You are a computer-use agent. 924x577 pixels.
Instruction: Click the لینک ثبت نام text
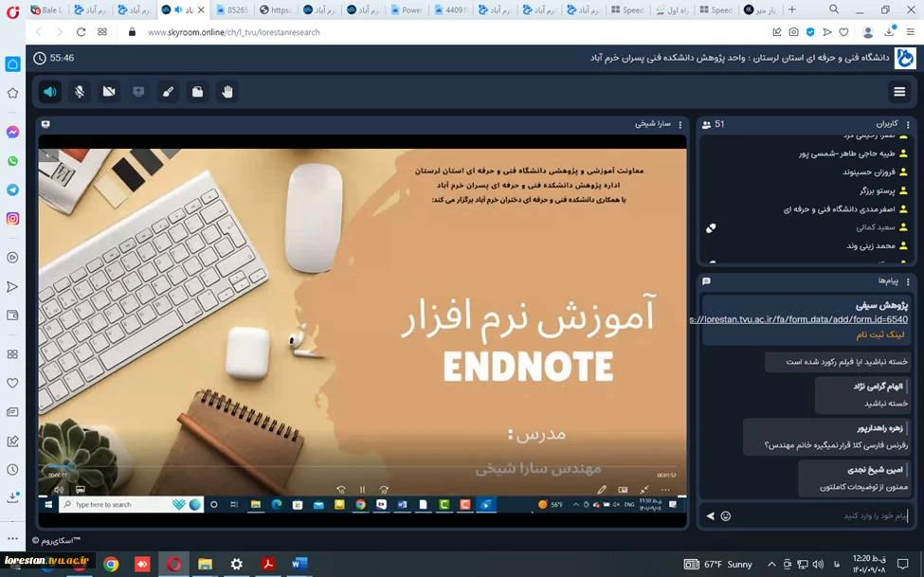coord(880,334)
